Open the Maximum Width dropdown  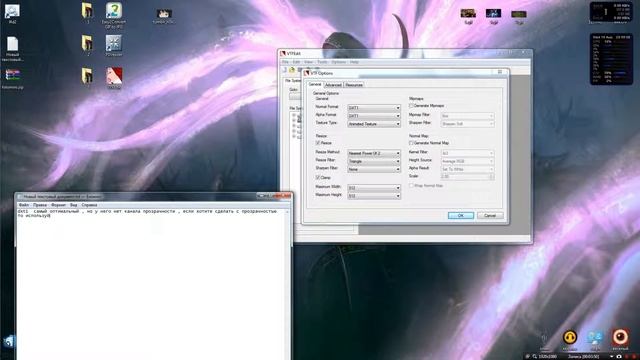pos(374,188)
